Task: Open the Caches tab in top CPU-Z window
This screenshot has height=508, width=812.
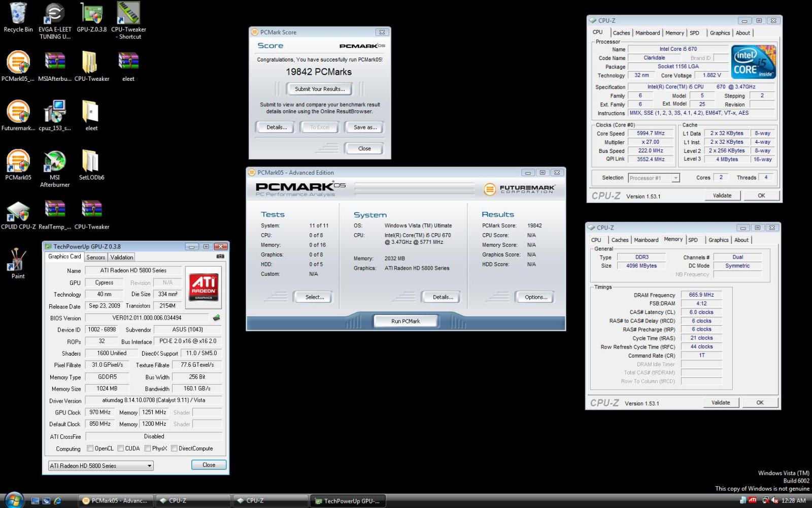Action: (x=621, y=33)
